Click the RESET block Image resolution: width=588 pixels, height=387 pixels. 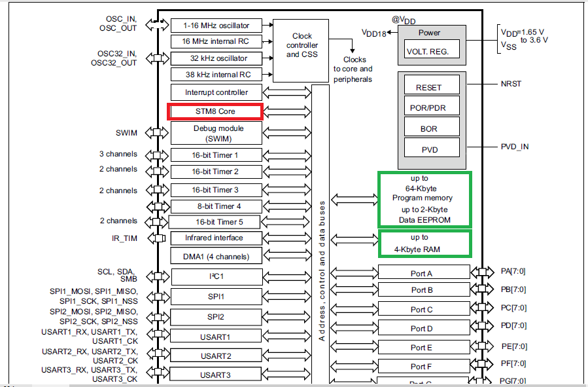pyautogui.click(x=431, y=86)
